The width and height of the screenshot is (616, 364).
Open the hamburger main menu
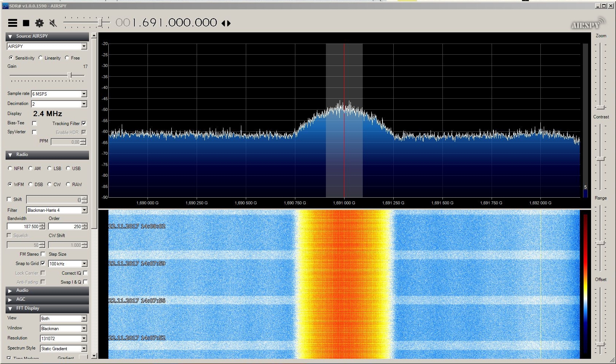click(x=13, y=23)
